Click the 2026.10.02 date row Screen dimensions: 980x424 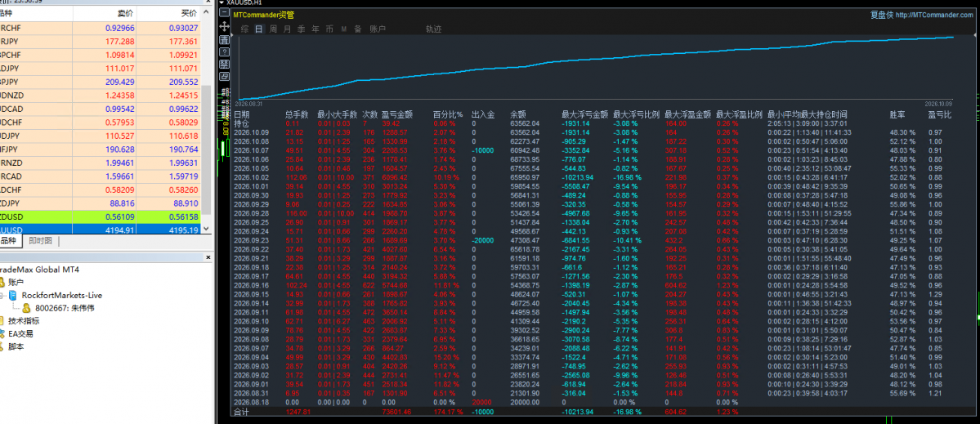pyautogui.click(x=251, y=176)
